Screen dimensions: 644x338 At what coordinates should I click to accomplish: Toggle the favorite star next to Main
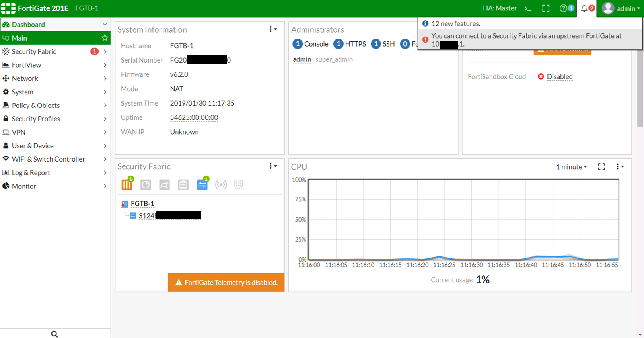(105, 38)
